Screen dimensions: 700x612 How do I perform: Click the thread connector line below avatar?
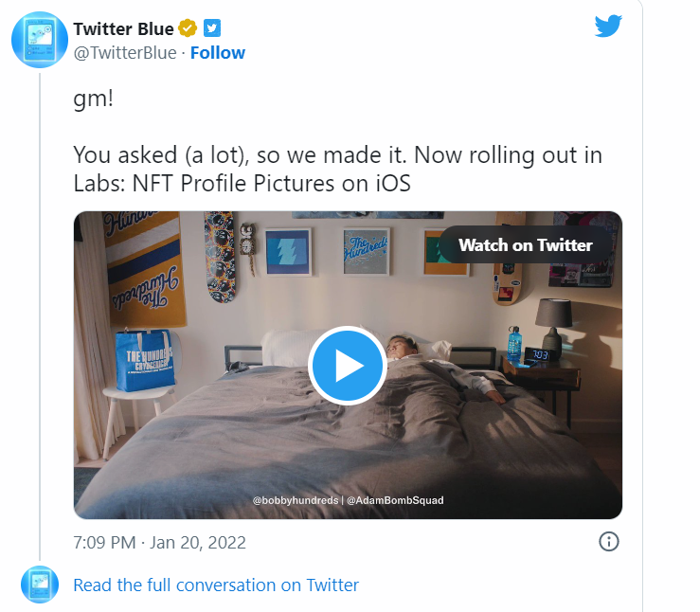point(39,313)
